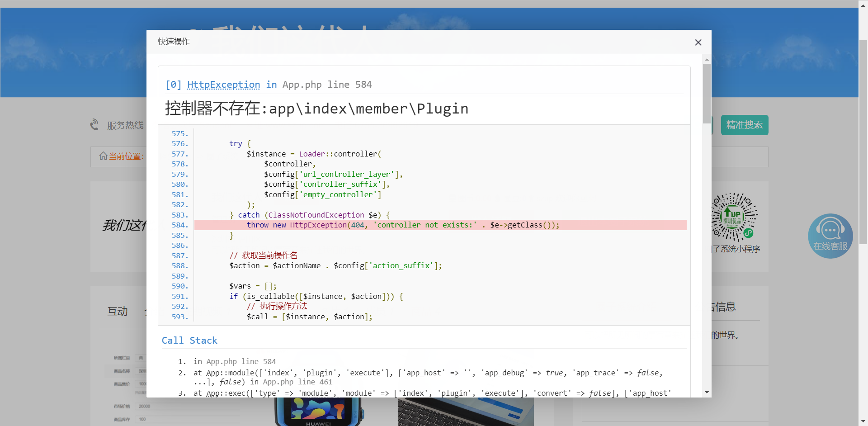Select the 互动 tab

118,311
